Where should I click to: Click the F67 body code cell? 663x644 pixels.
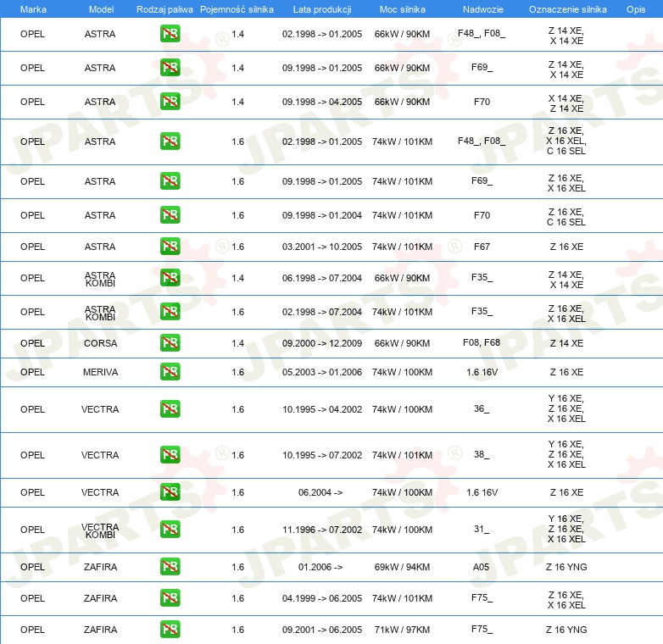482,247
